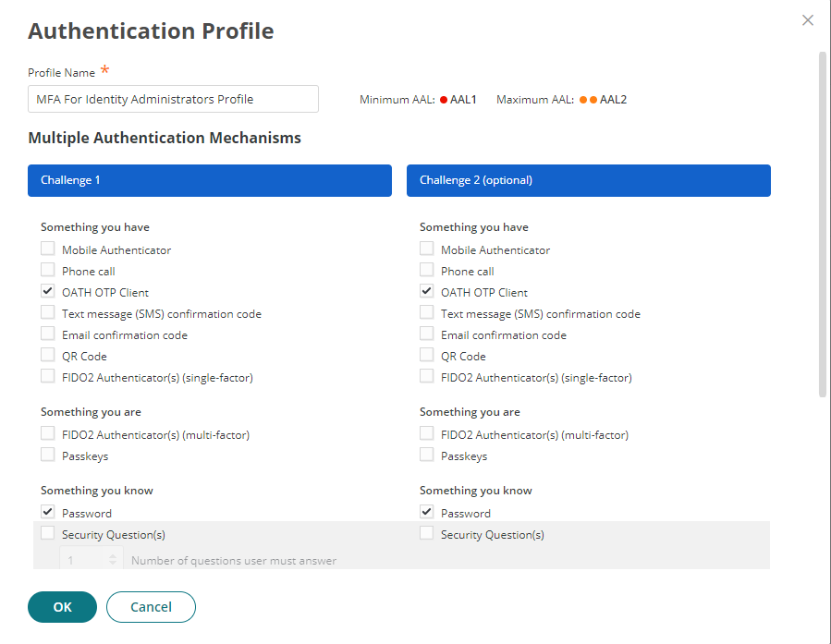This screenshot has width=831, height=644.
Task: Click the Cancel button
Action: point(151,607)
